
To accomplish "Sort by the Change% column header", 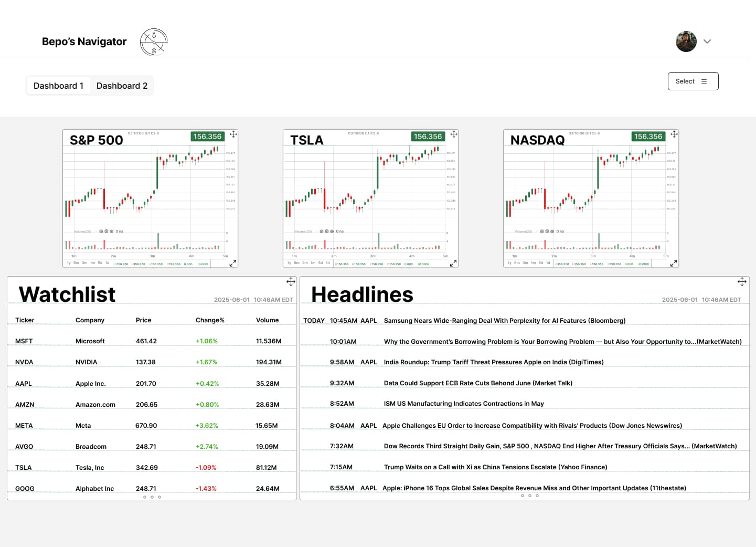I will (210, 320).
